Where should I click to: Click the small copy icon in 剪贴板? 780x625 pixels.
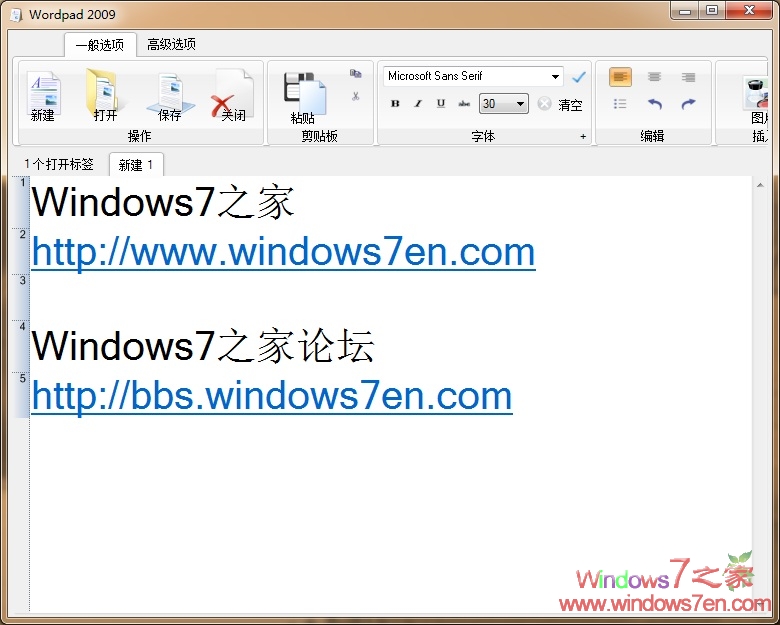pyautogui.click(x=355, y=74)
